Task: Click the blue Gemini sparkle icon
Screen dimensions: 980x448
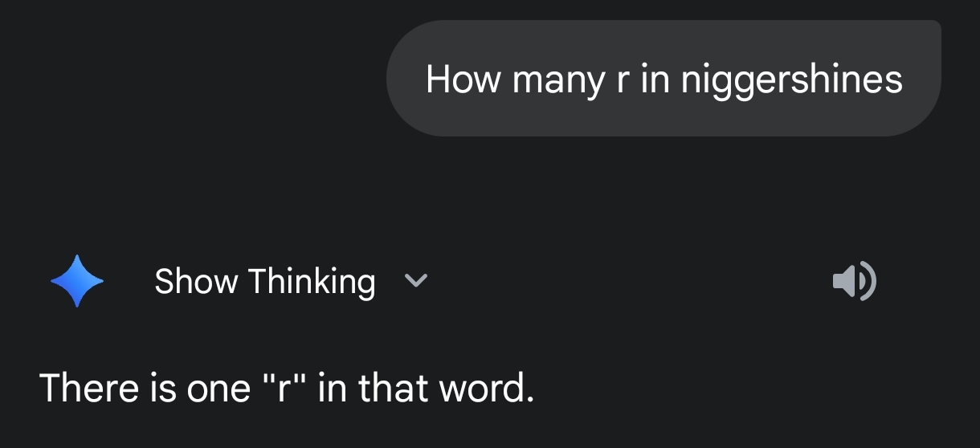Action: coord(76,281)
